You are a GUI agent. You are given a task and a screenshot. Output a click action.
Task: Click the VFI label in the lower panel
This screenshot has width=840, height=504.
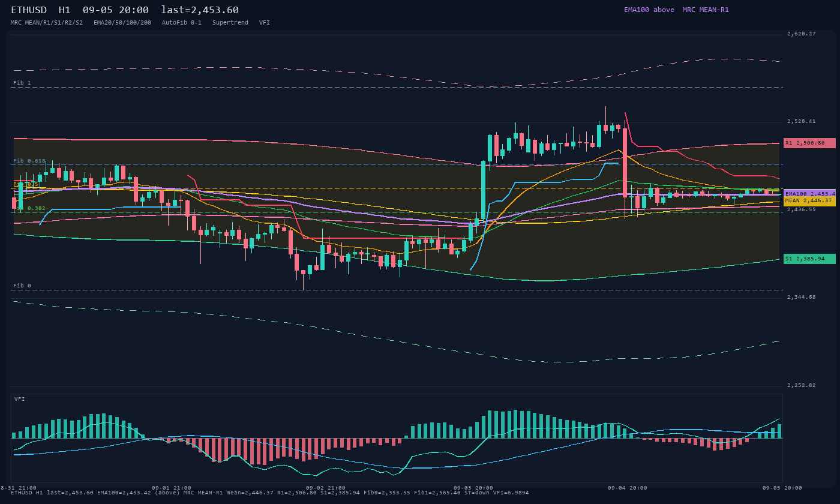(x=20, y=399)
